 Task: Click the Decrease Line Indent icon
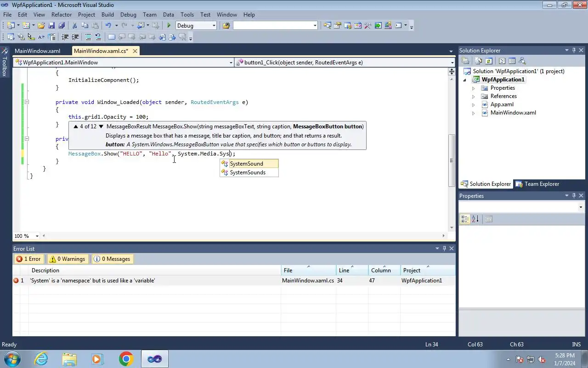point(65,37)
